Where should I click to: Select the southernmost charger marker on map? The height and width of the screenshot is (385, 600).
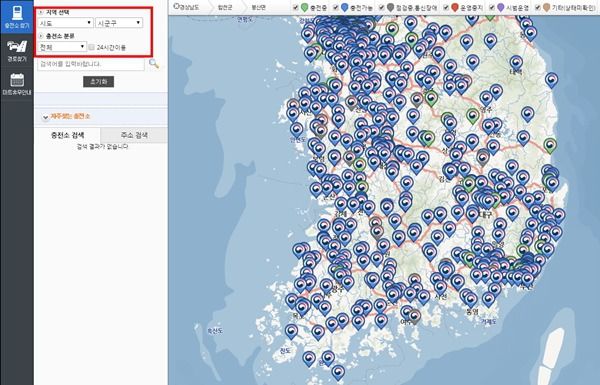[338, 372]
